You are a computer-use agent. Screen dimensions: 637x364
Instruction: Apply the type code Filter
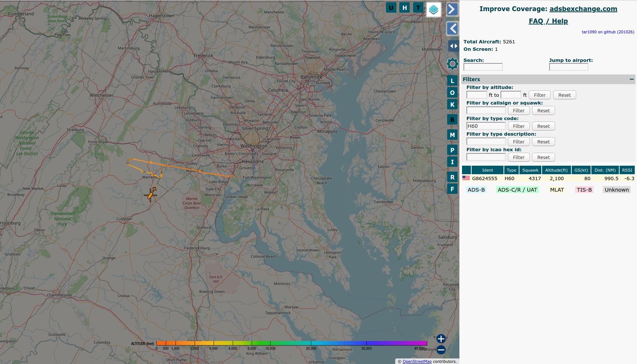point(519,126)
